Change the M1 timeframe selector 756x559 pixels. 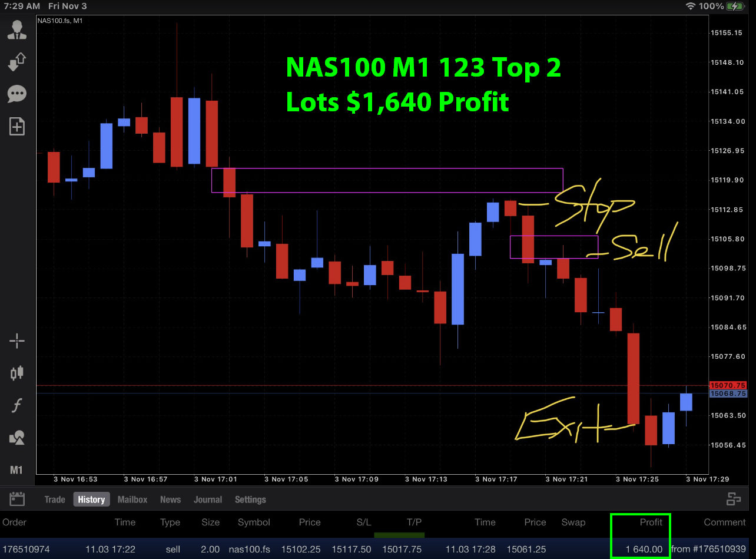[x=16, y=470]
